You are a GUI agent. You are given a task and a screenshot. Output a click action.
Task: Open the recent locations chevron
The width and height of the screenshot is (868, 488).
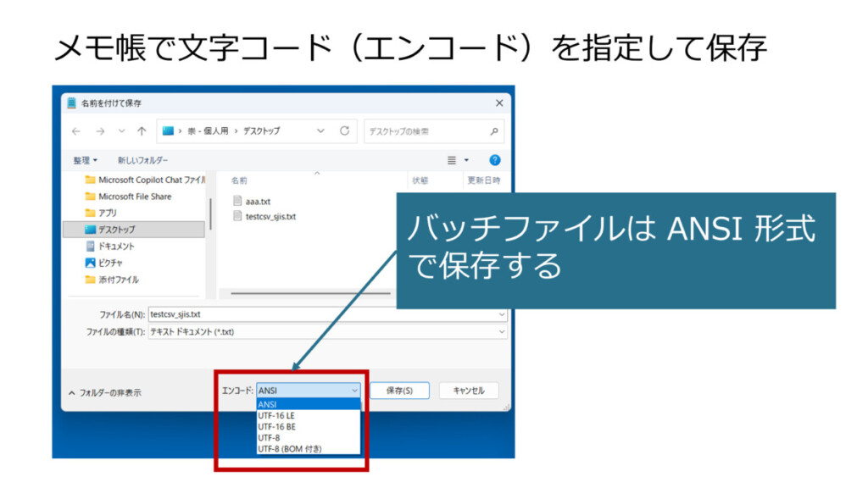click(x=121, y=131)
